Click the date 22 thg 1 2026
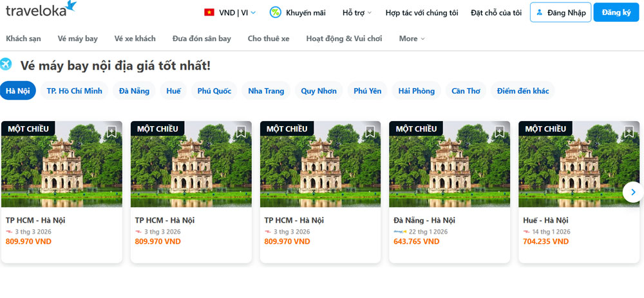The image size is (644, 298). 428,232
